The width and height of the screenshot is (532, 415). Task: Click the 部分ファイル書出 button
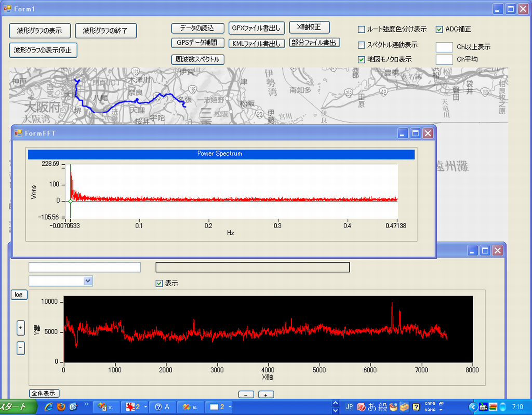(314, 43)
